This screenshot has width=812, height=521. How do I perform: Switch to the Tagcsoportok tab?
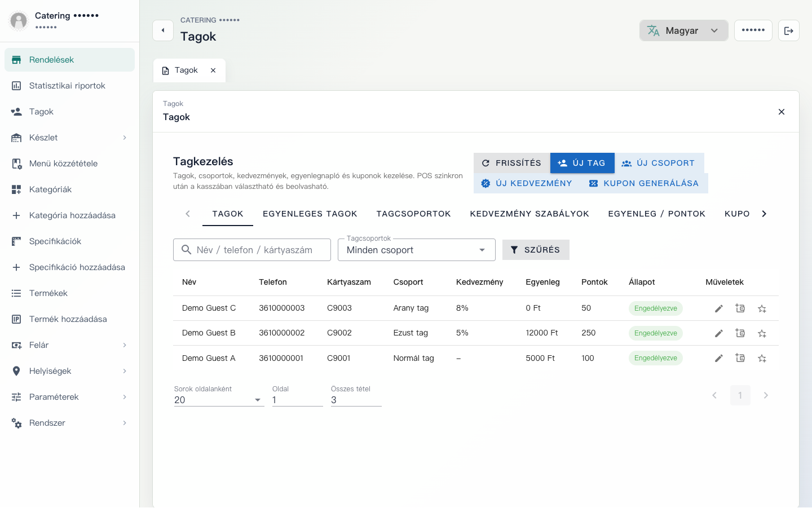pos(414,214)
